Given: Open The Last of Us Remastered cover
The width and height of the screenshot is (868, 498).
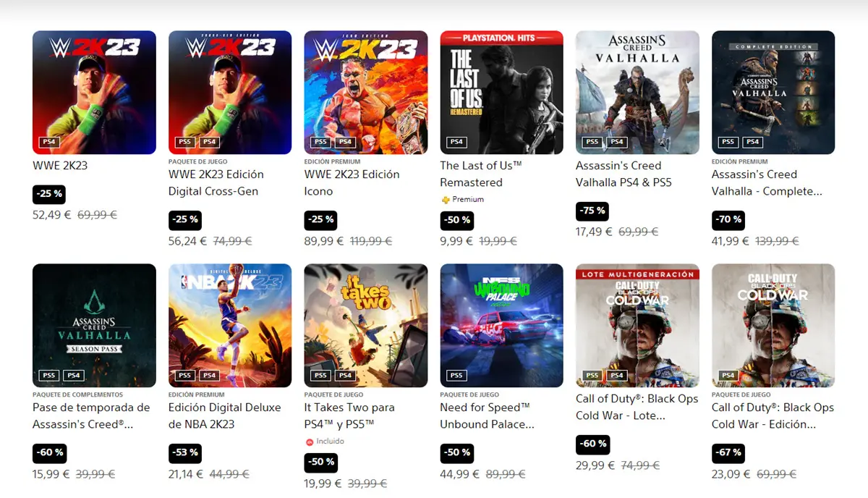Looking at the screenshot, I should pos(501,92).
